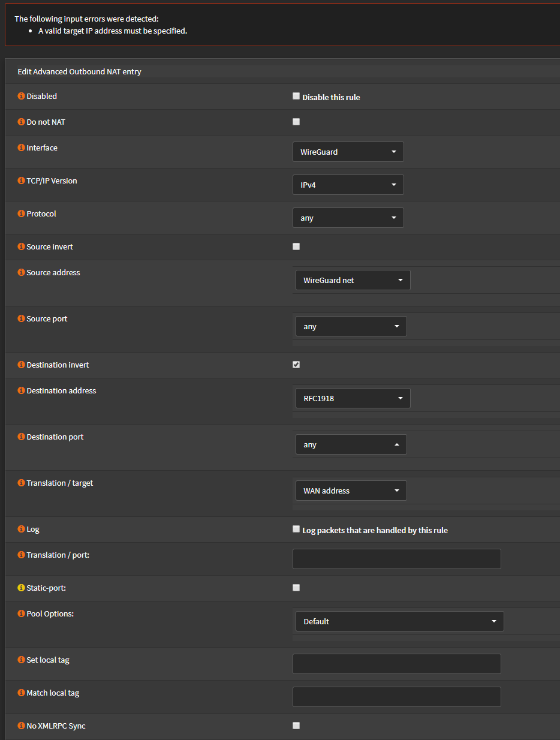Open the Translation / target info icon

(x=19, y=483)
